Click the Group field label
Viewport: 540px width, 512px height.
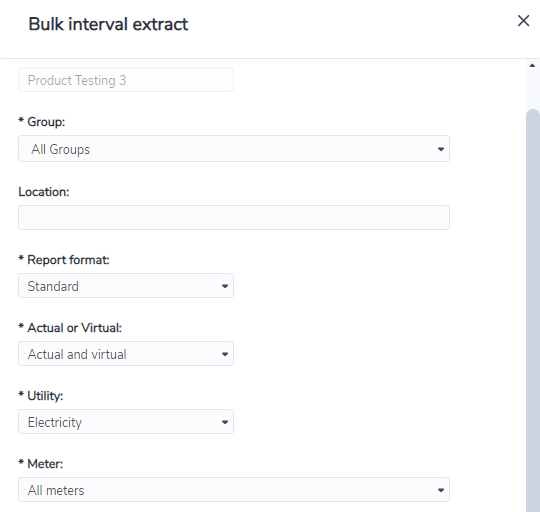(42, 122)
